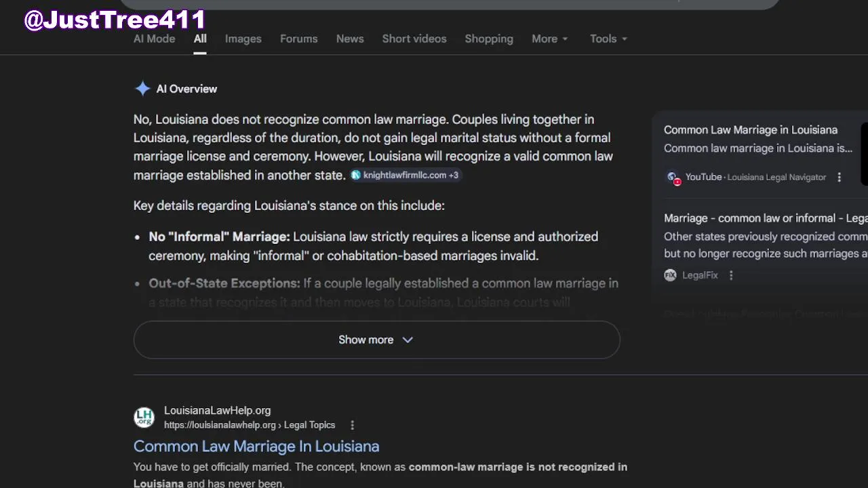Viewport: 868px width, 488px height.
Task: Open the three-dot menu beside LegalFix
Action: click(x=731, y=275)
